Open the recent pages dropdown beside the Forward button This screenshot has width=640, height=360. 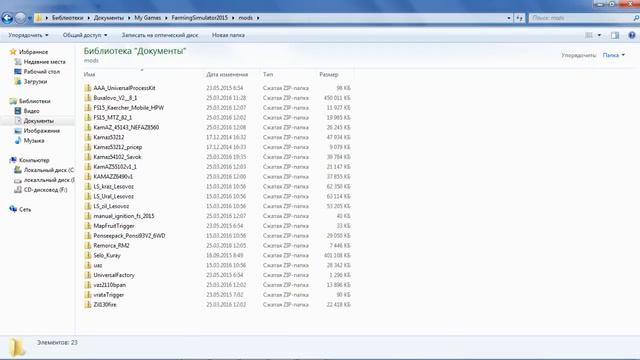point(30,18)
